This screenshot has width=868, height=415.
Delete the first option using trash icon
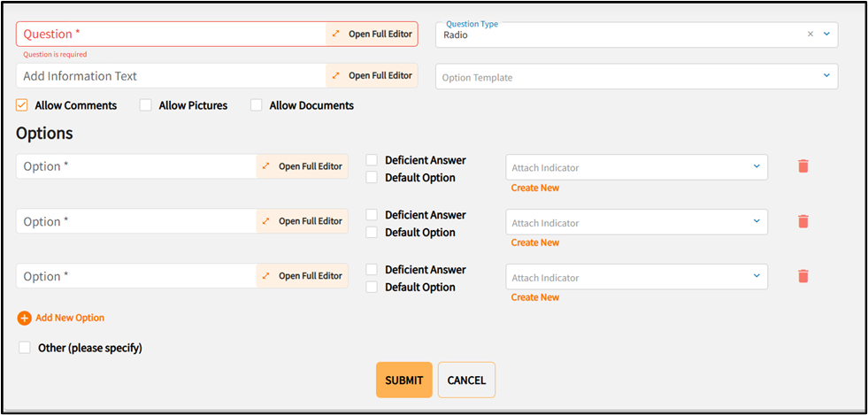pyautogui.click(x=803, y=166)
